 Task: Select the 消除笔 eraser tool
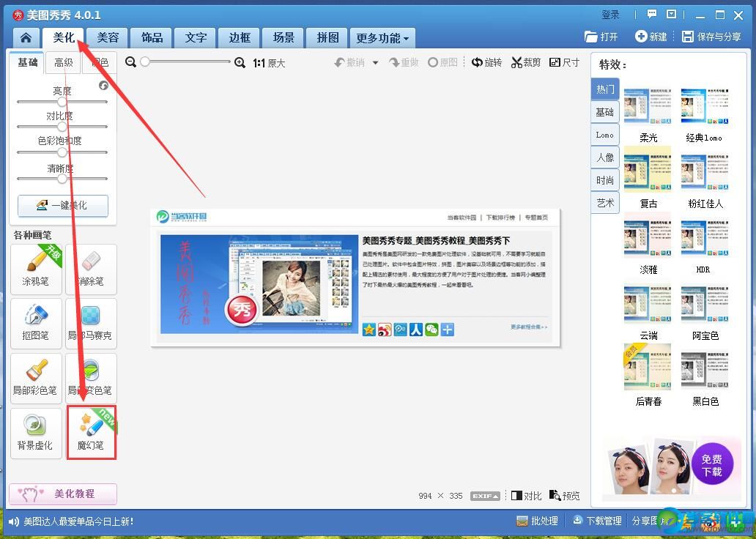pos(91,269)
